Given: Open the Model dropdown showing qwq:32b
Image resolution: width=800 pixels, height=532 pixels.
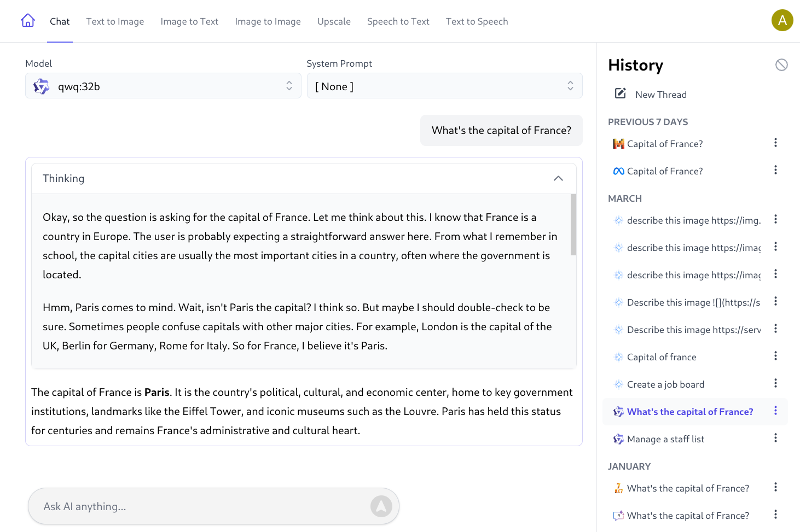Looking at the screenshot, I should (x=163, y=86).
